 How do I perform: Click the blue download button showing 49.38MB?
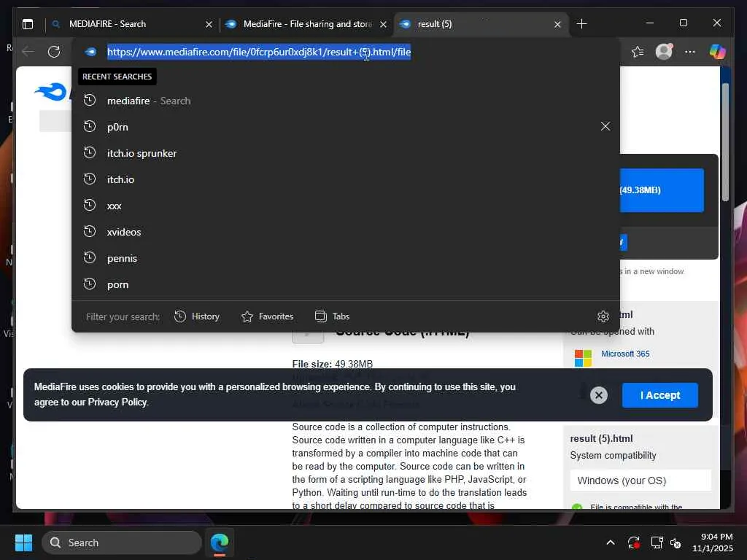(x=661, y=190)
